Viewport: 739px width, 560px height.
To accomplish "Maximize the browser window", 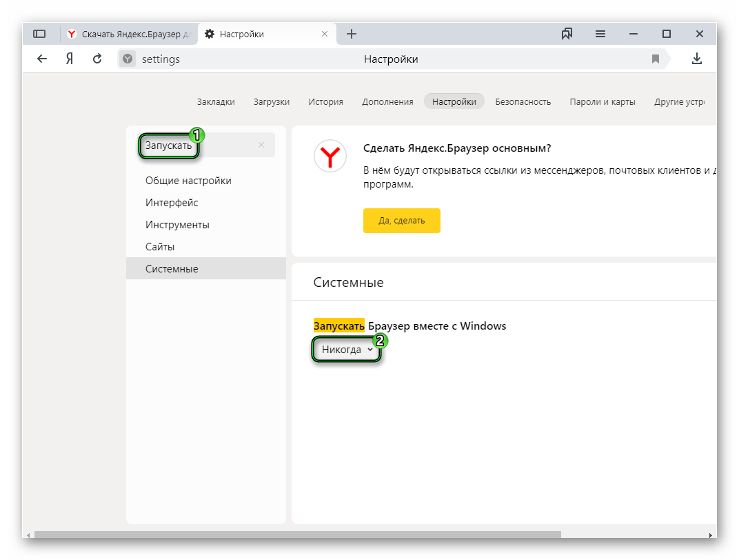I will coord(667,34).
